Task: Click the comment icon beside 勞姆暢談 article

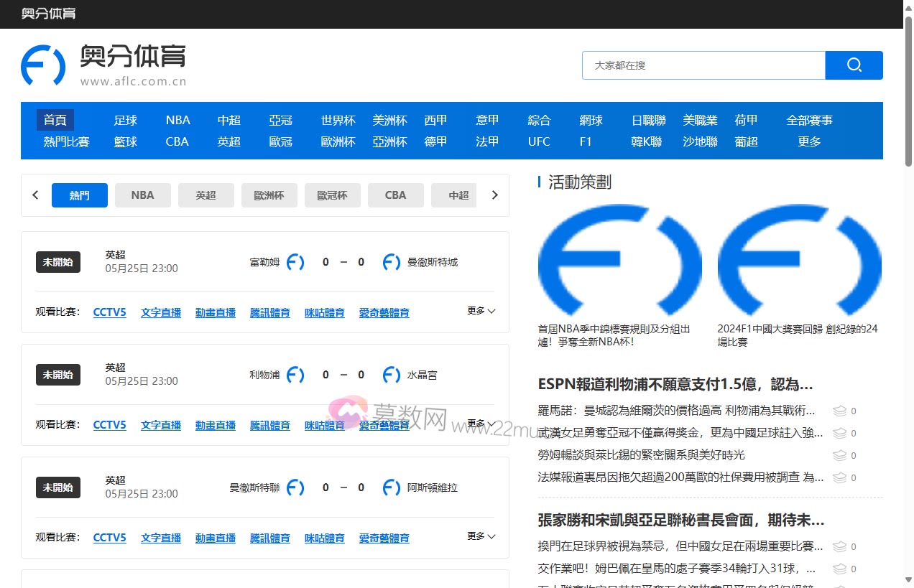Action: (840, 455)
